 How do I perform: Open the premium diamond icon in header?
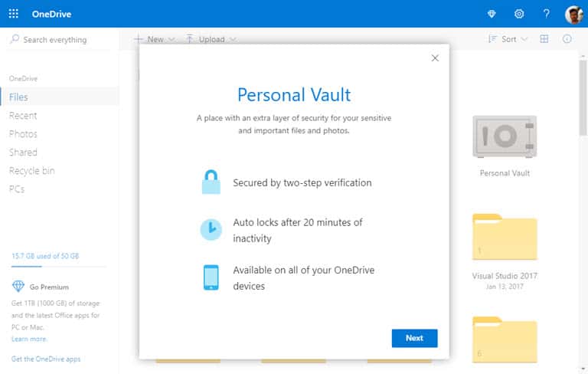click(492, 15)
